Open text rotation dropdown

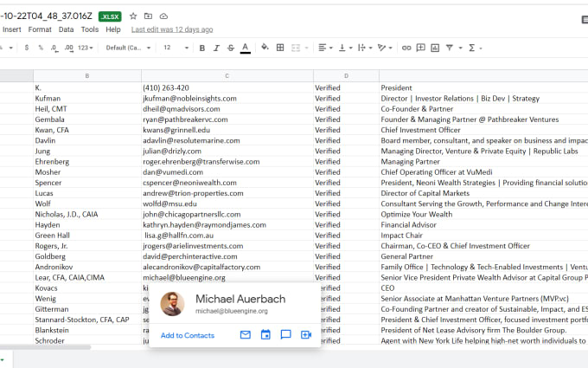(x=385, y=48)
